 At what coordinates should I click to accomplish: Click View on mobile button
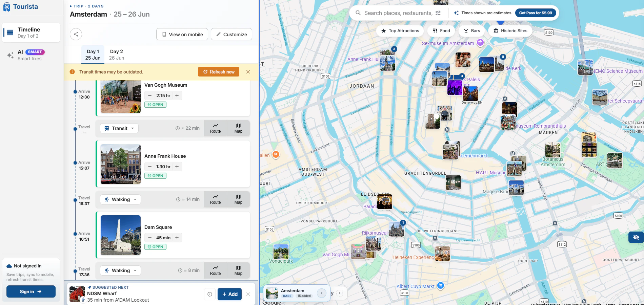[182, 34]
